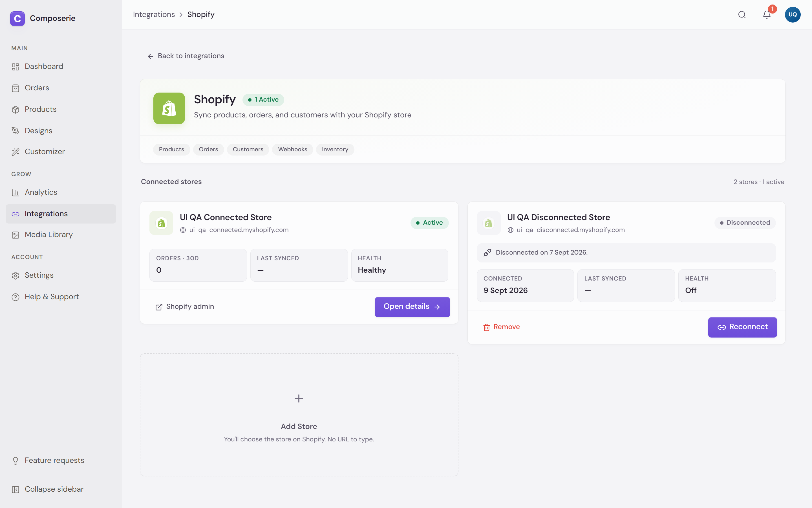Screen dimensions: 812x508
Task: Click the Add Store card
Action: 299,415
